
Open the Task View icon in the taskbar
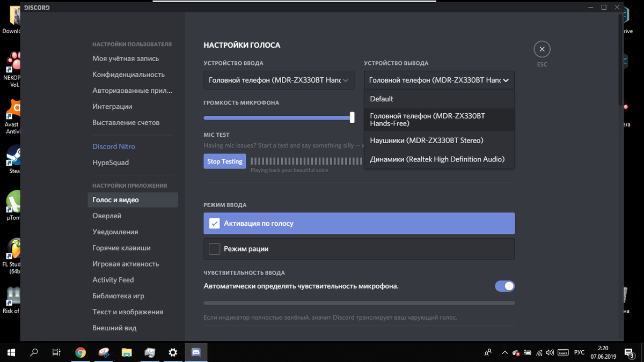[56, 352]
